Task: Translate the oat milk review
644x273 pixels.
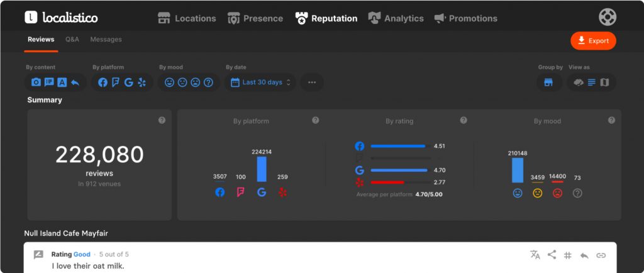Action: pos(535,255)
